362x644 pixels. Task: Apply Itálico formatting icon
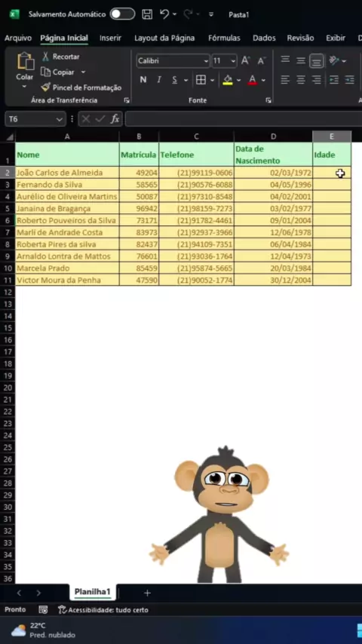[x=158, y=80]
